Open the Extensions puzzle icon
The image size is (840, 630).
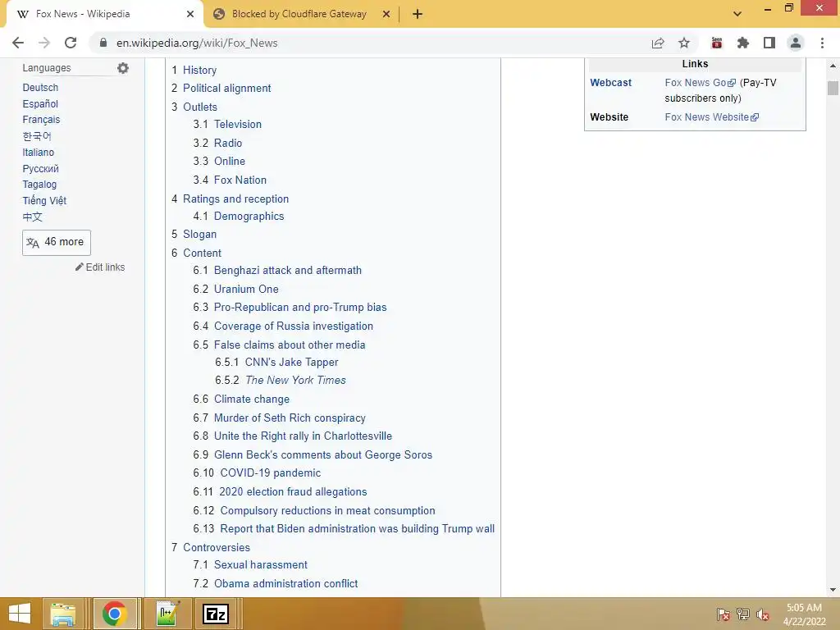743,43
